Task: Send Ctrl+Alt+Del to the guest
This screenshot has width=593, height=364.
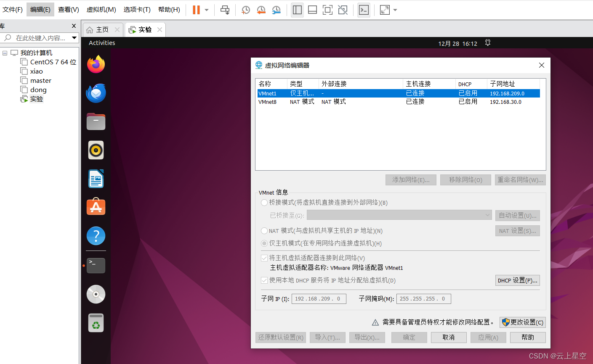Action: tap(225, 10)
